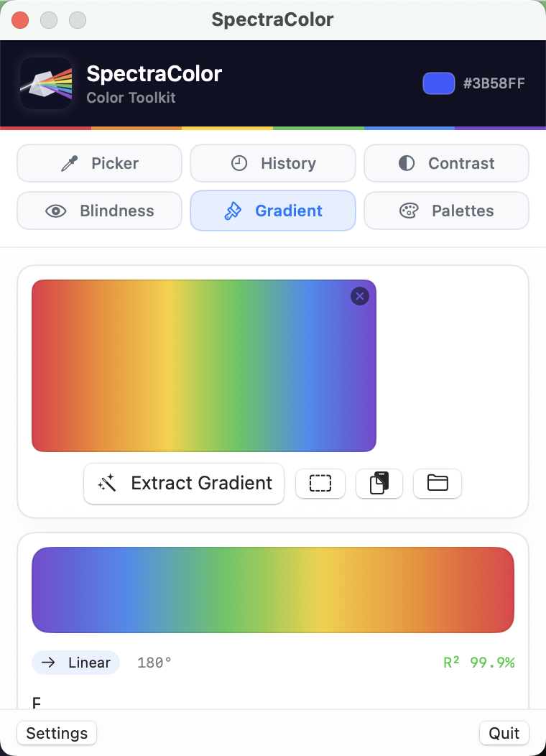Remove loaded image with the X button

click(x=360, y=296)
